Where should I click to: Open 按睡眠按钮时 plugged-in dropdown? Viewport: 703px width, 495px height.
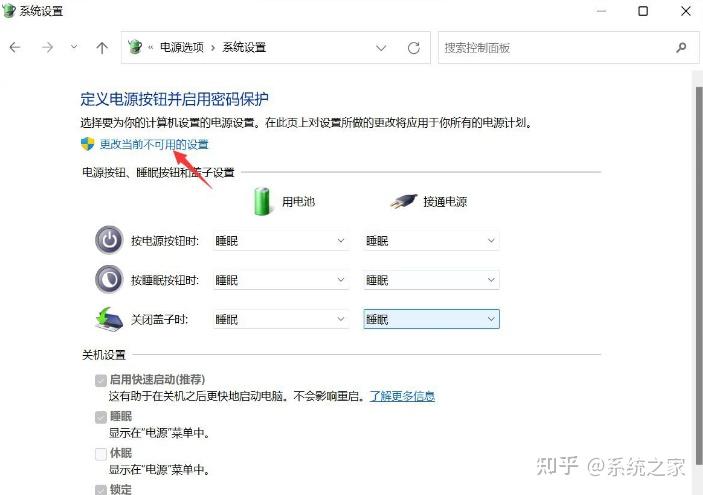coord(431,280)
